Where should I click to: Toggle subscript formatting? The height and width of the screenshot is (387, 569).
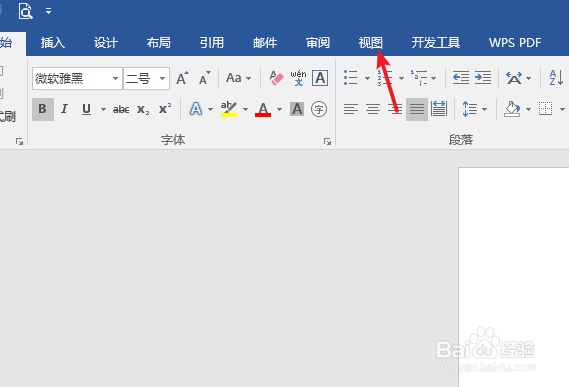point(143,109)
